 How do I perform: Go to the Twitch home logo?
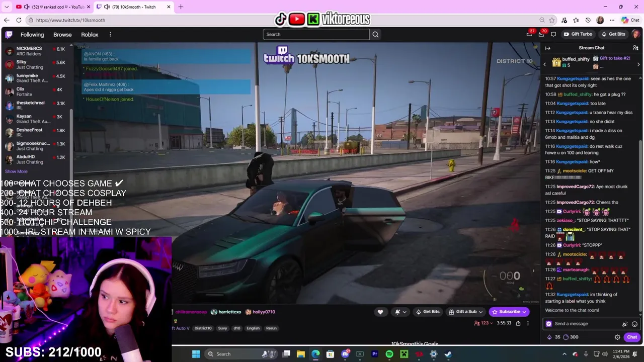click(x=9, y=34)
